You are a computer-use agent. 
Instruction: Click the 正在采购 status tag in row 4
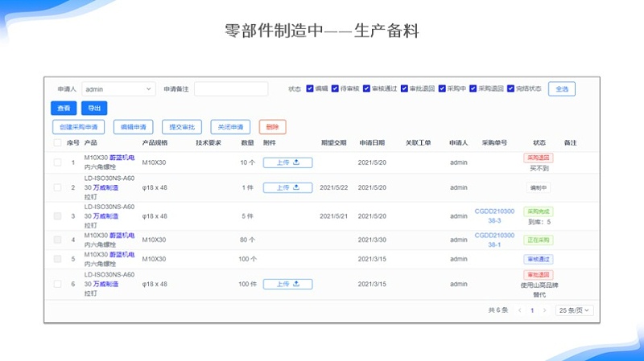[538, 240]
